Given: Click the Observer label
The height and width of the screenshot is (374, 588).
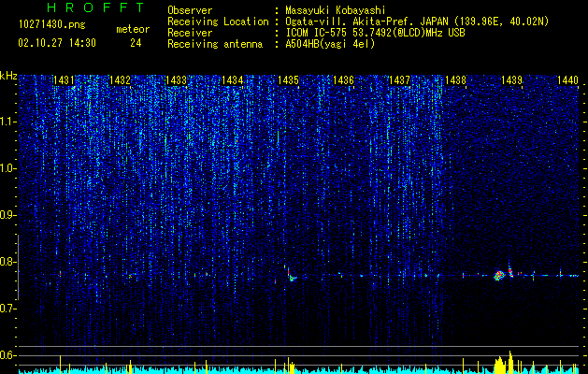Looking at the screenshot, I should pos(190,10).
